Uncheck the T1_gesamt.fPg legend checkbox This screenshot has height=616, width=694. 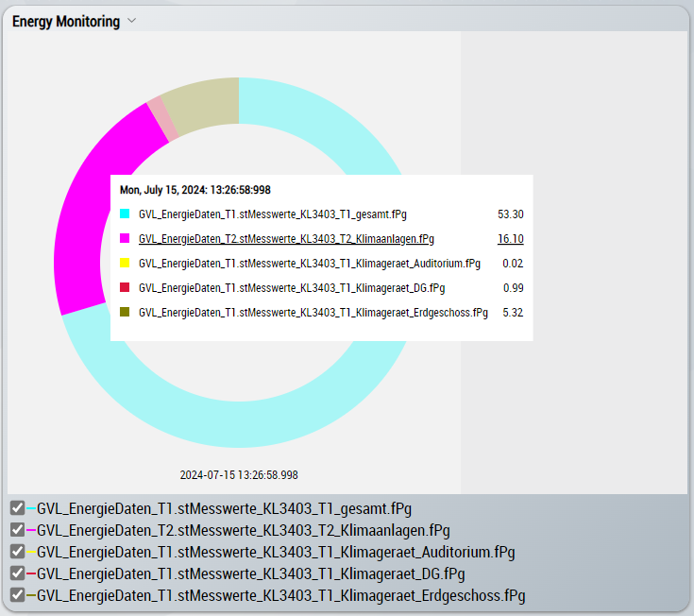[x=17, y=508]
